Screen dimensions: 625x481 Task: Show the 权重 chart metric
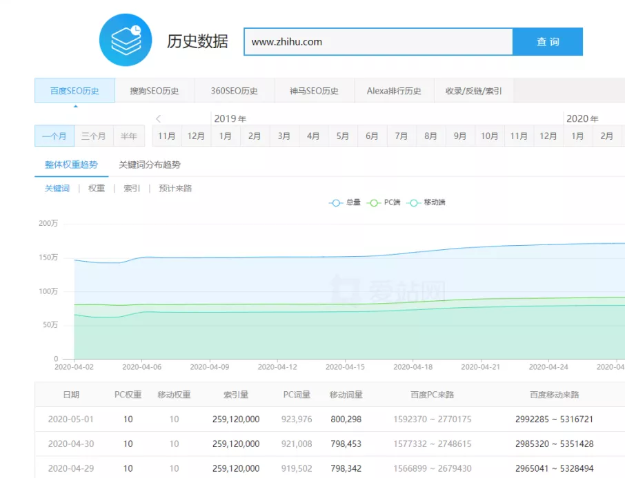tap(96, 188)
